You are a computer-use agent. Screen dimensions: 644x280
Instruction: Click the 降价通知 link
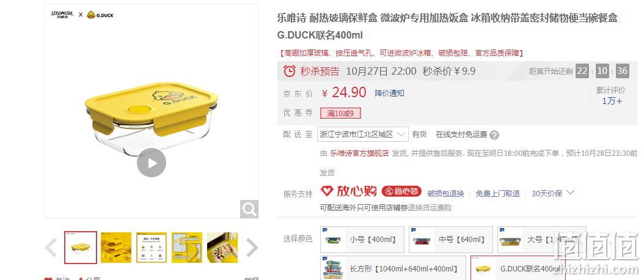click(389, 94)
